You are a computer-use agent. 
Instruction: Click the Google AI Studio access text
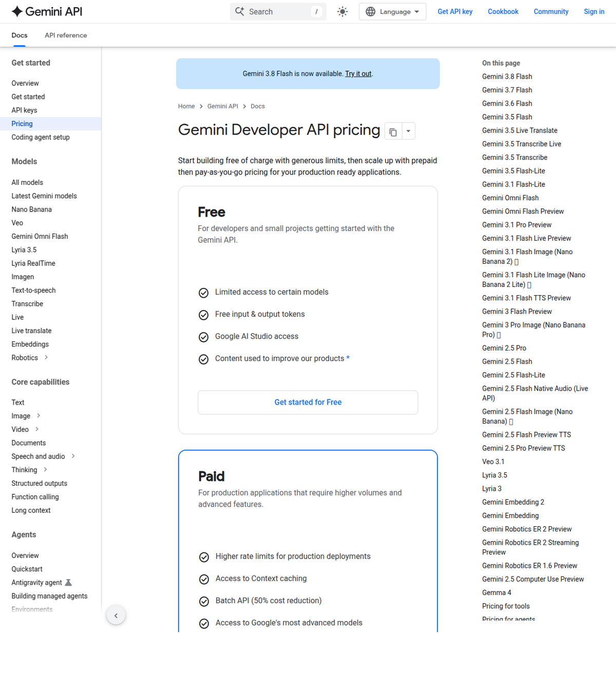257,336
